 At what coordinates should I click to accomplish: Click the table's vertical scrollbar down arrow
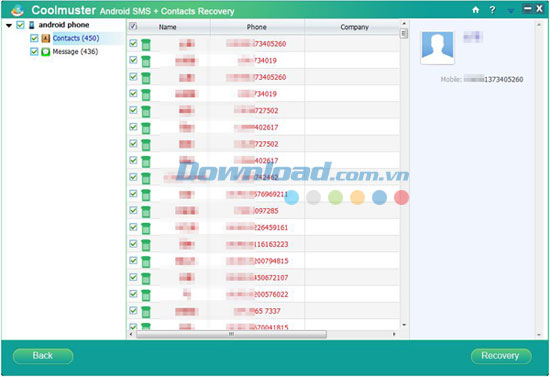[x=404, y=325]
